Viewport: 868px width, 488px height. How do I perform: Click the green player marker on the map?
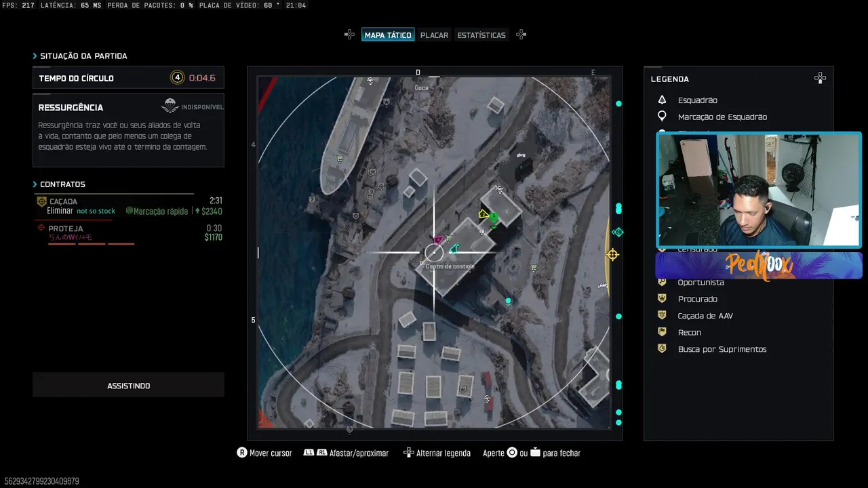click(494, 218)
